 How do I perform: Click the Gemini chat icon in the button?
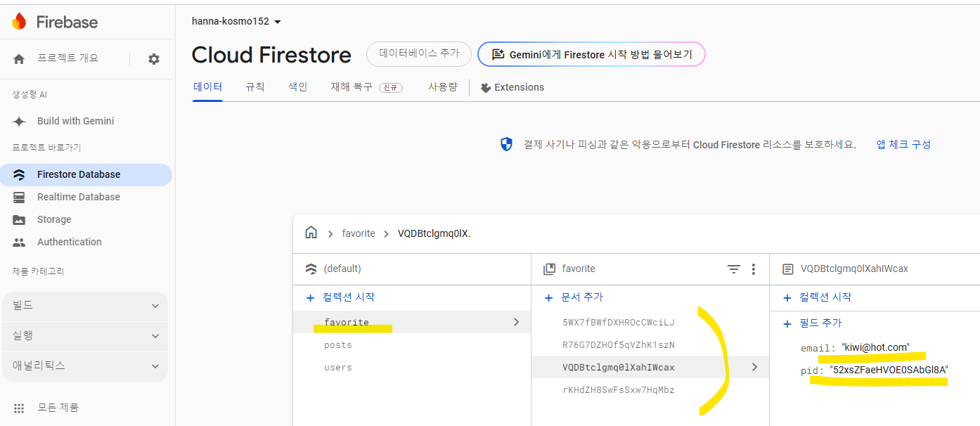(498, 54)
